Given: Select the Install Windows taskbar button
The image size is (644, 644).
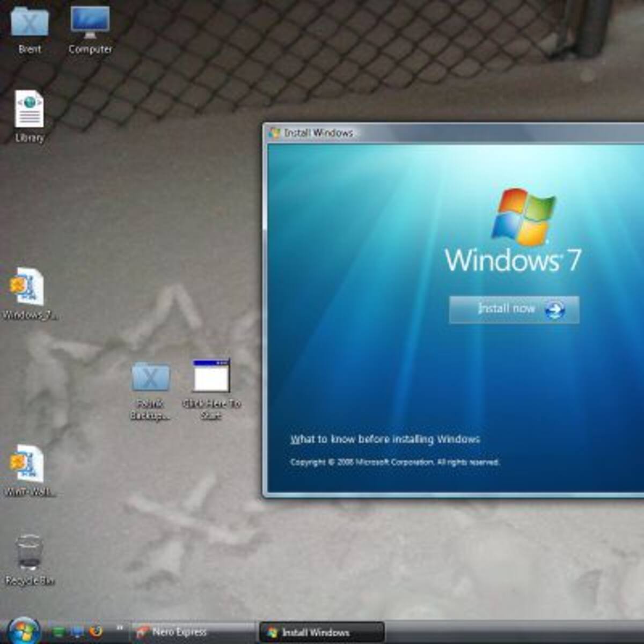Looking at the screenshot, I should 321,633.
